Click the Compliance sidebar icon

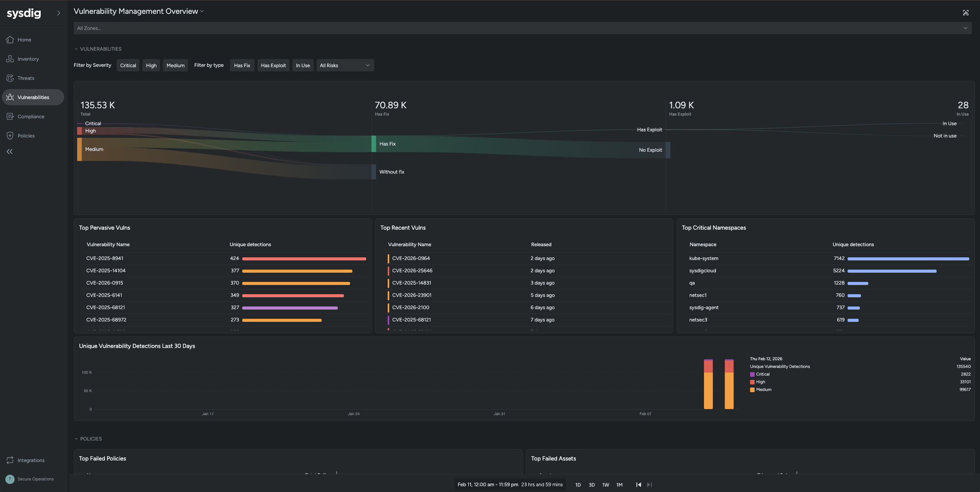[x=10, y=116]
